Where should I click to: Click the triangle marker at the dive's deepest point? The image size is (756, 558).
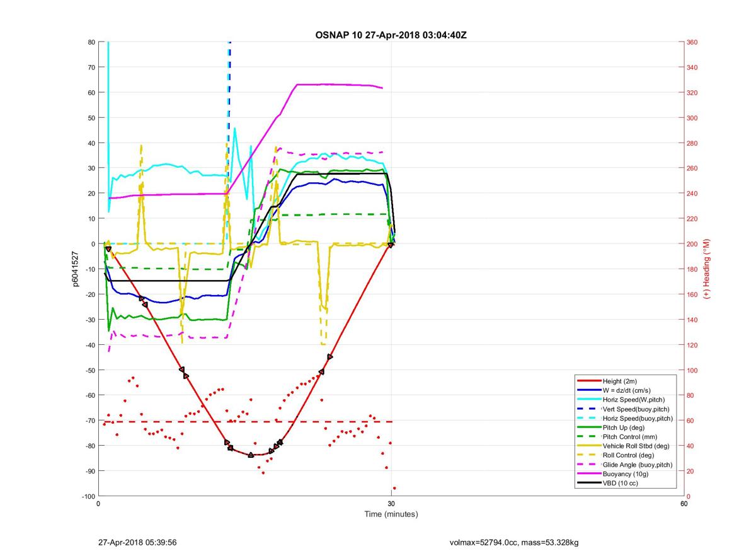tap(251, 455)
